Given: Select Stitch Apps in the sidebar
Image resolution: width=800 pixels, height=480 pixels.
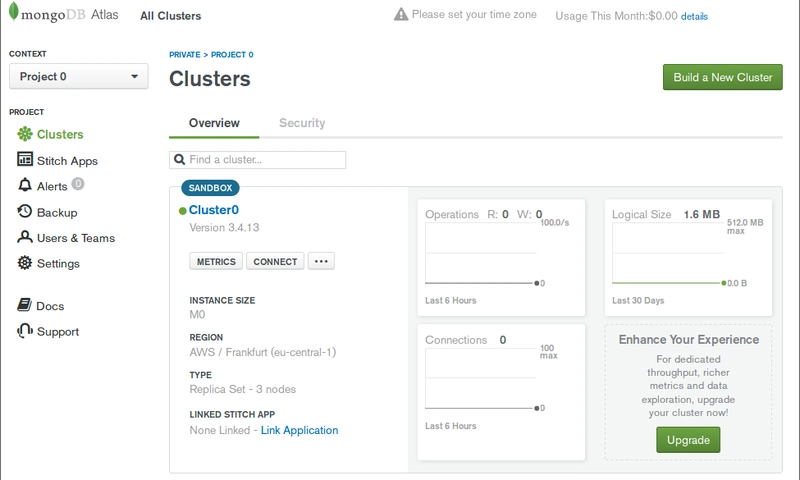Looking at the screenshot, I should 67,161.
